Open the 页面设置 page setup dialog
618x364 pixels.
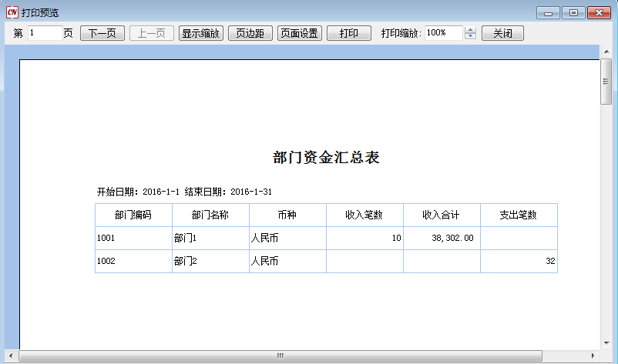pyautogui.click(x=300, y=33)
